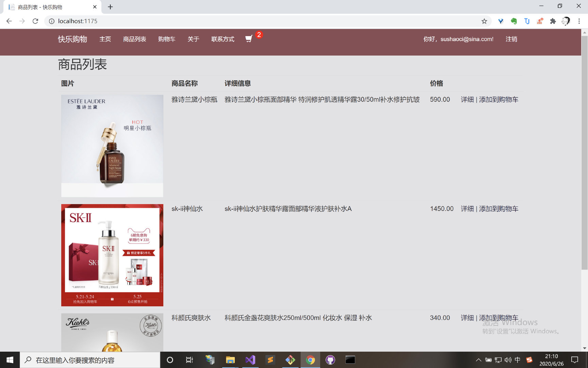Open the Evernote elephant extension
This screenshot has width=588, height=368.
pyautogui.click(x=514, y=21)
